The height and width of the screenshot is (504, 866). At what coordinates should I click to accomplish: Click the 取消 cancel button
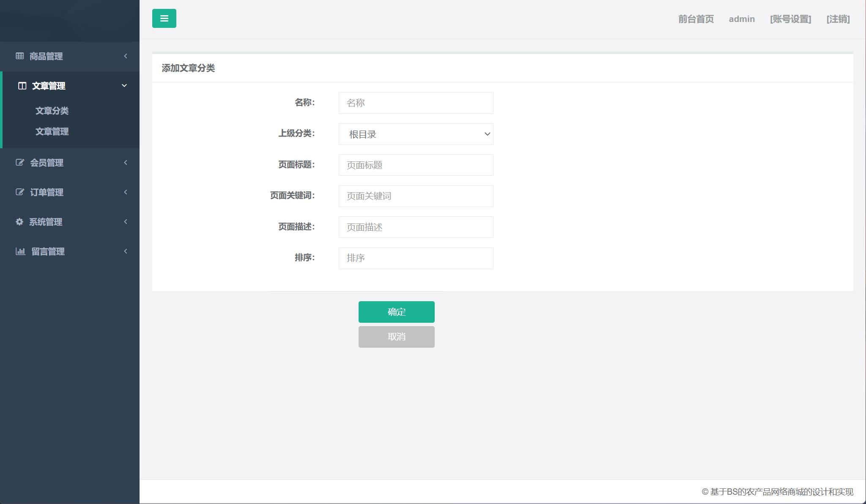396,337
